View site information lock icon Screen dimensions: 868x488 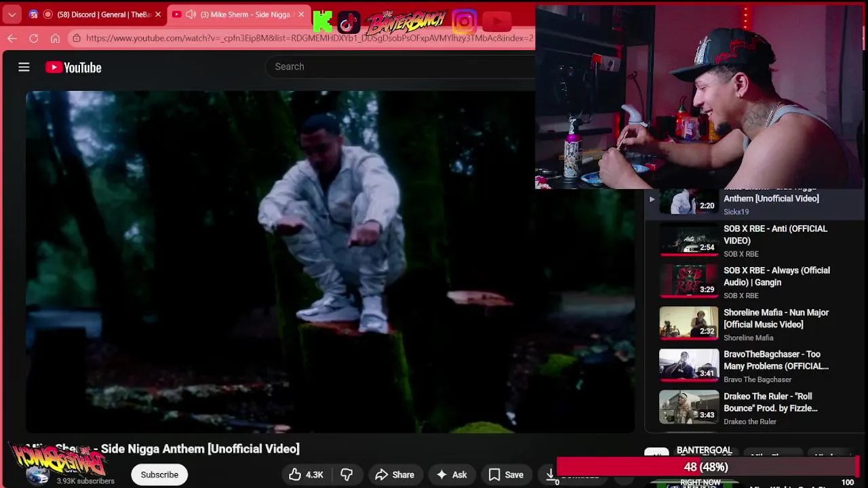coord(77,38)
